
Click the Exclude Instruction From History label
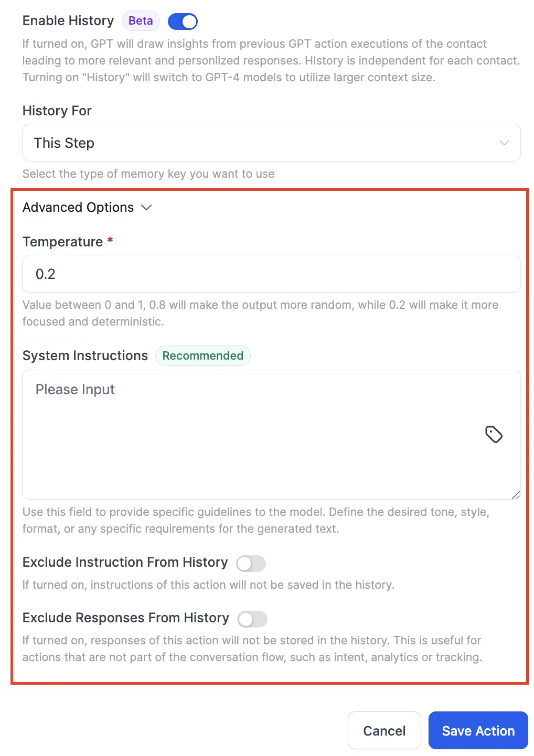coord(125,562)
